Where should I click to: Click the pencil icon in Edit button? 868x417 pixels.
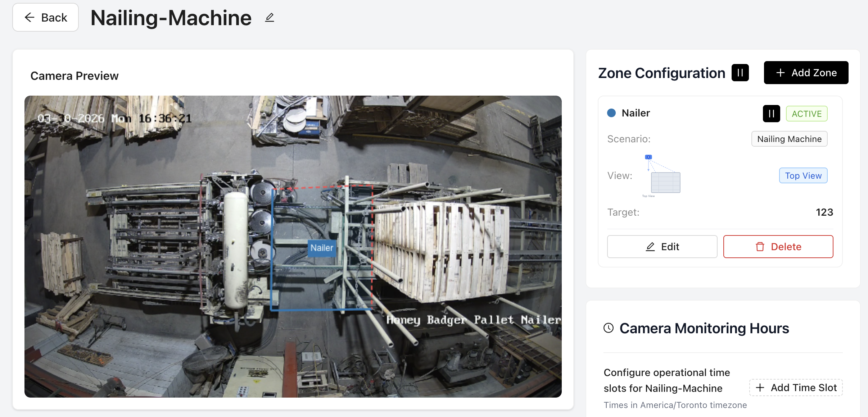point(650,247)
